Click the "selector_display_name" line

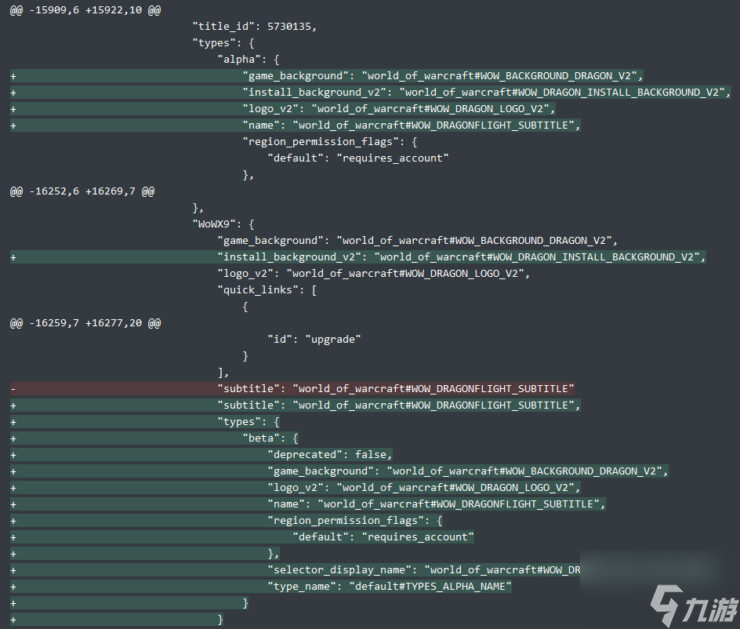295,570
